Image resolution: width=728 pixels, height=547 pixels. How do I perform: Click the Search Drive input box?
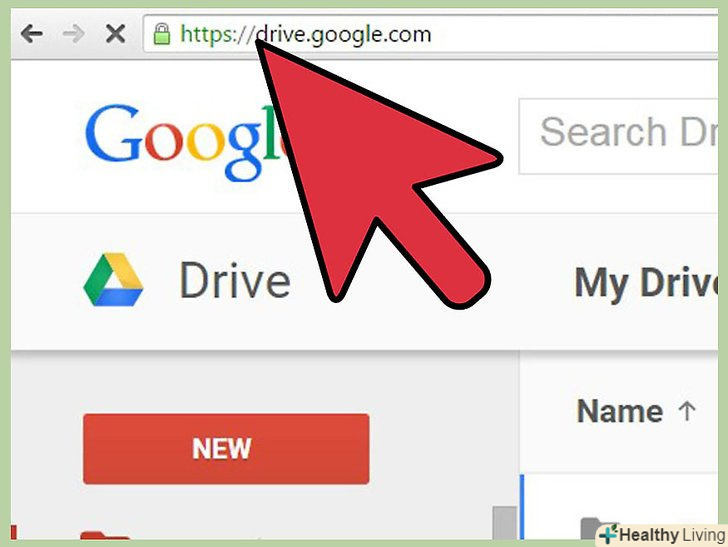[618, 136]
